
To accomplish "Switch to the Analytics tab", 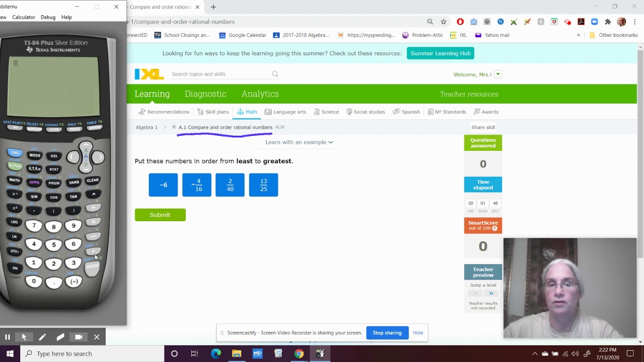I will click(260, 94).
